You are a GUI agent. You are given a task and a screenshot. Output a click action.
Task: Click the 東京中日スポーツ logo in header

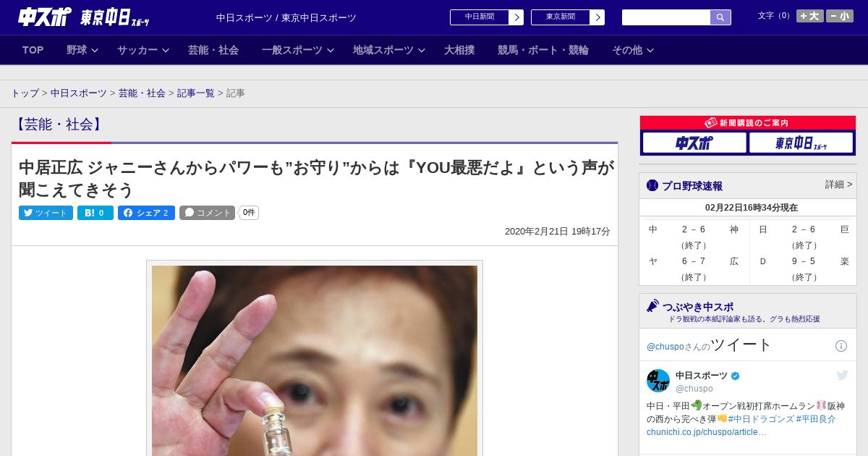114,17
